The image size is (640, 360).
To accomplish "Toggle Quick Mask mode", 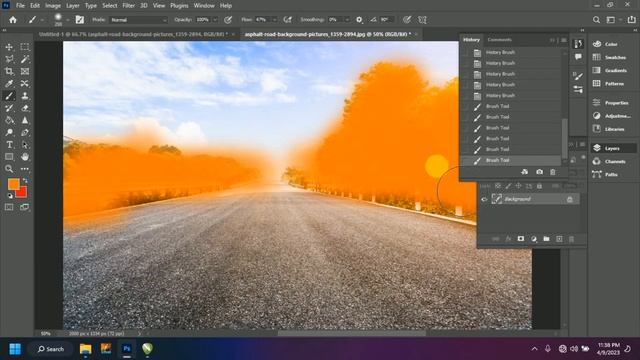I will pos(9,207).
